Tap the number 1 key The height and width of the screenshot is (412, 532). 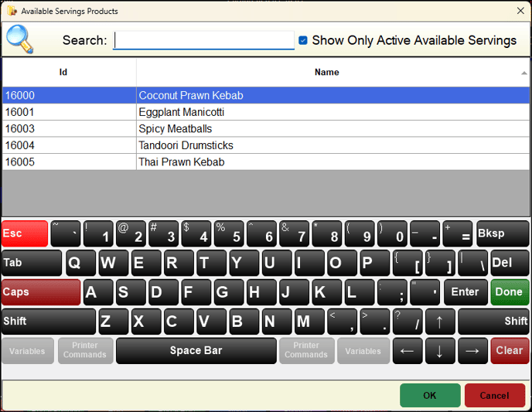98,233
